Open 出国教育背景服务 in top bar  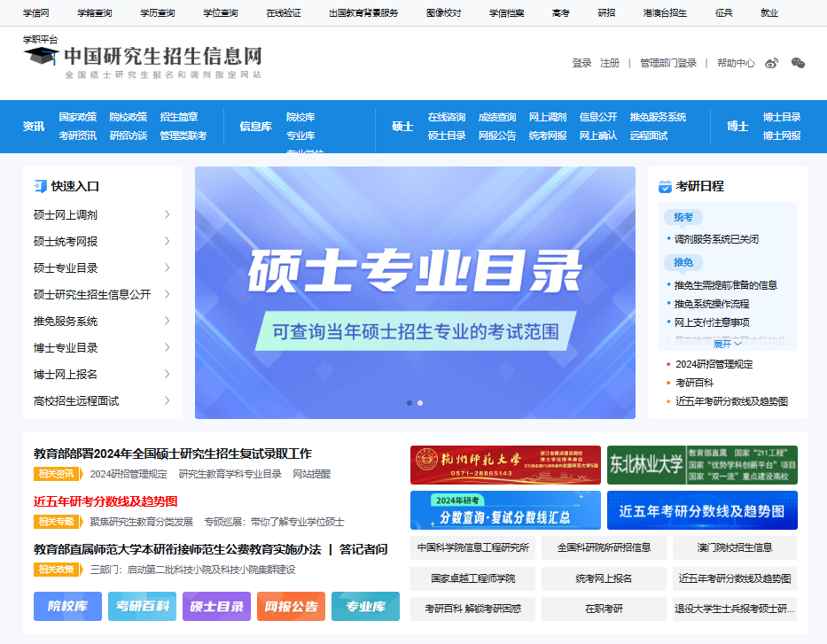[x=363, y=12]
